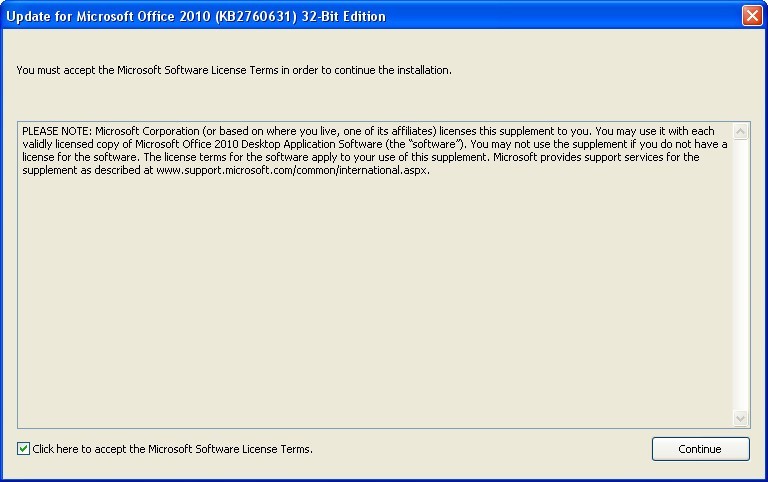Viewport: 768px width, 482px height.
Task: Click the www.support.microsoft.com URL text
Action: (292, 170)
